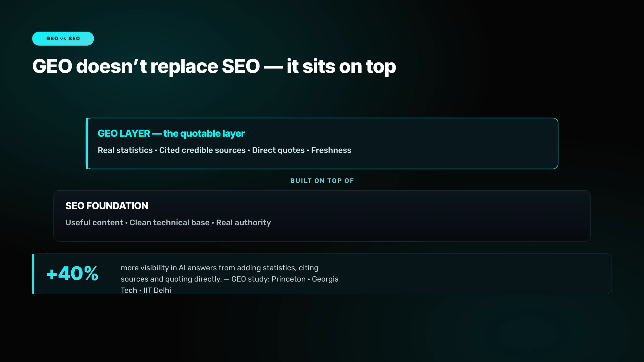644x362 pixels.
Task: Click the phrase 'the quotable layer'
Action: pos(204,134)
